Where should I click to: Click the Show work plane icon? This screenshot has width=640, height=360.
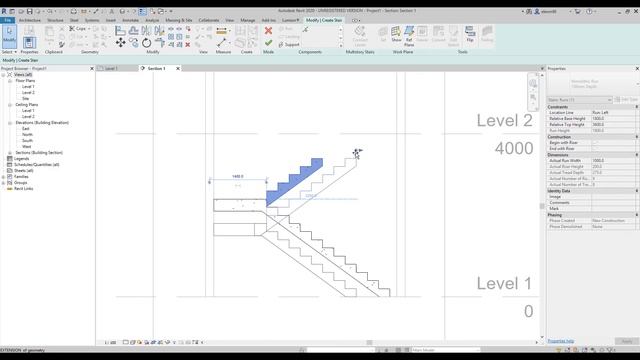[x=396, y=34]
